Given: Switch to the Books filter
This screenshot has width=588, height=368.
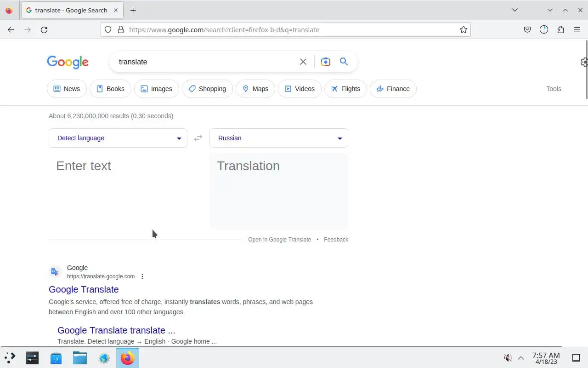Looking at the screenshot, I should [x=110, y=89].
